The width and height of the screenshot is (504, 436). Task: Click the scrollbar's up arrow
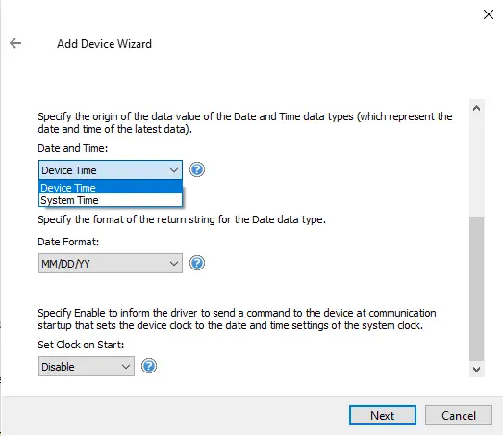tap(476, 109)
